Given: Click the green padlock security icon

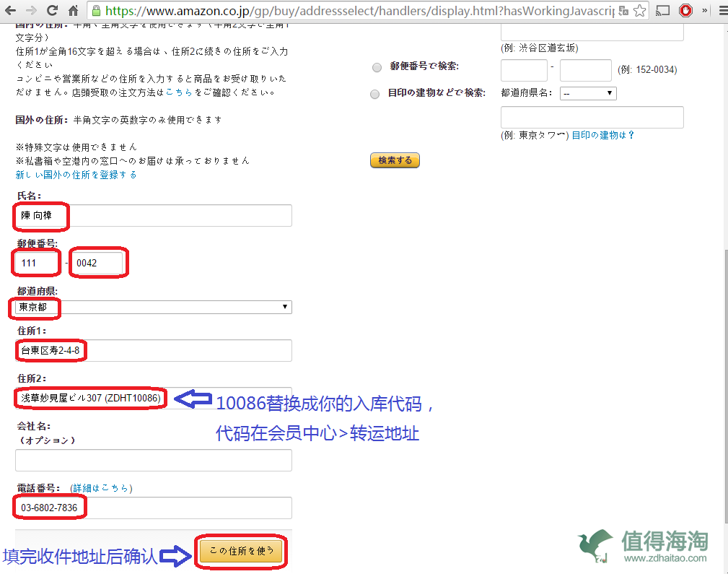Looking at the screenshot, I should tap(96, 11).
